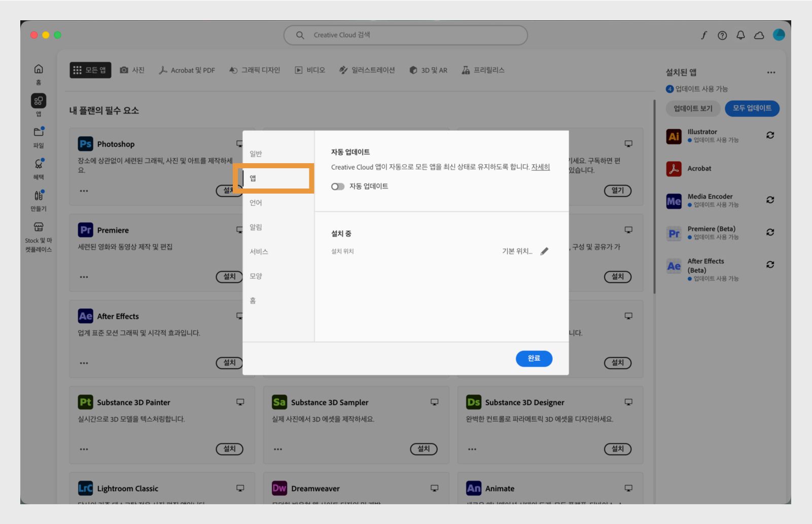812x524 pixels.
Task: Click the installed apps panel scrollbar
Action: (654, 197)
